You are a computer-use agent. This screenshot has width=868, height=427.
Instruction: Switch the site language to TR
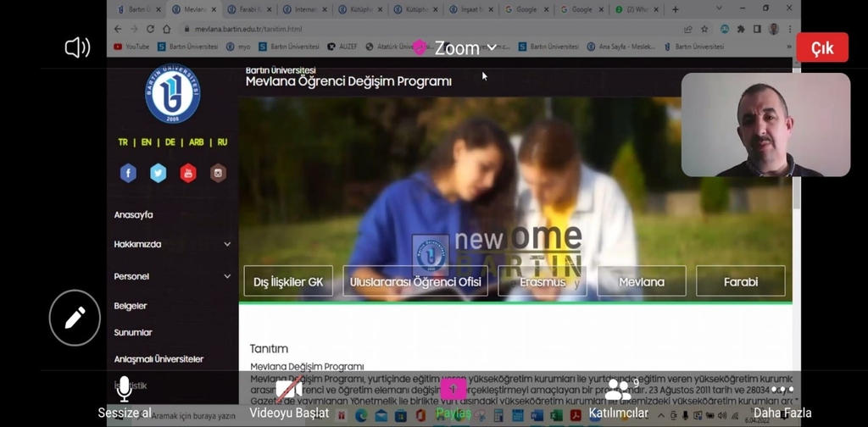pos(123,142)
